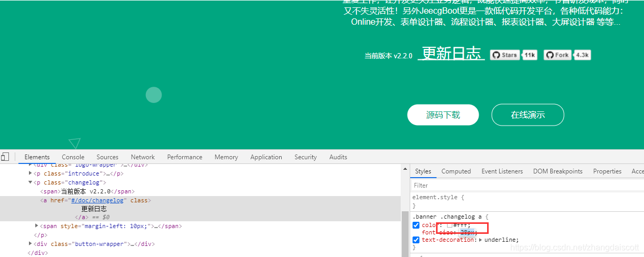
Task: Click the GitHub Stars badge
Action: point(505,55)
